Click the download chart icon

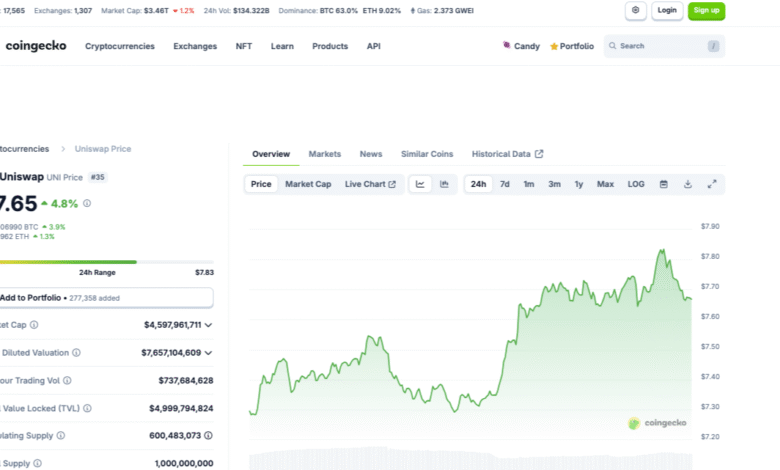click(687, 184)
